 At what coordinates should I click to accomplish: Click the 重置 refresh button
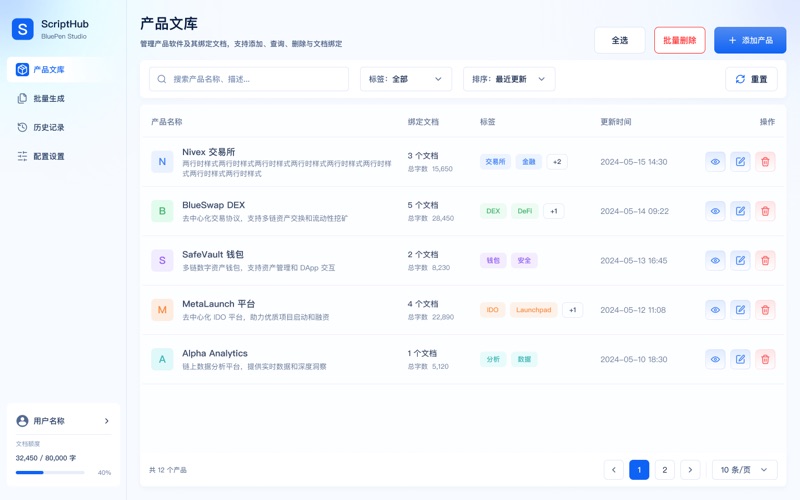coord(751,79)
